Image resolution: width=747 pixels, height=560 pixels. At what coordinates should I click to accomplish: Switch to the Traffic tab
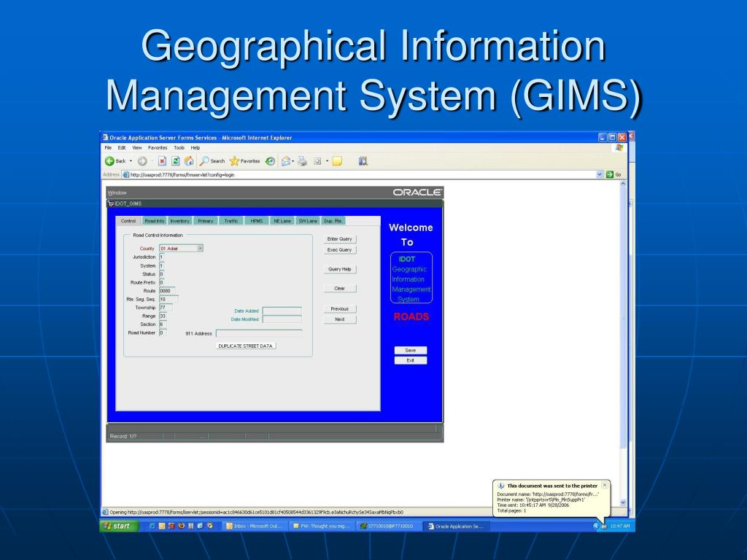click(x=231, y=221)
